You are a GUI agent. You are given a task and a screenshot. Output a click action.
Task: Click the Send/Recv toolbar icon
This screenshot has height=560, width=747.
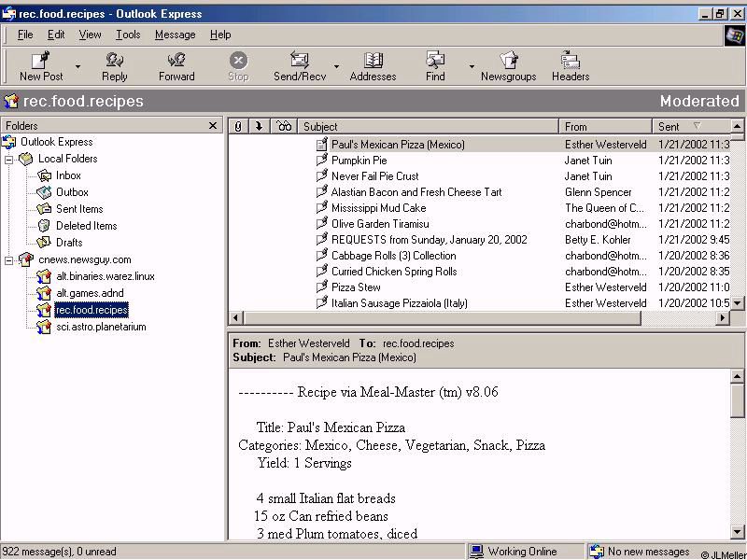pos(299,61)
